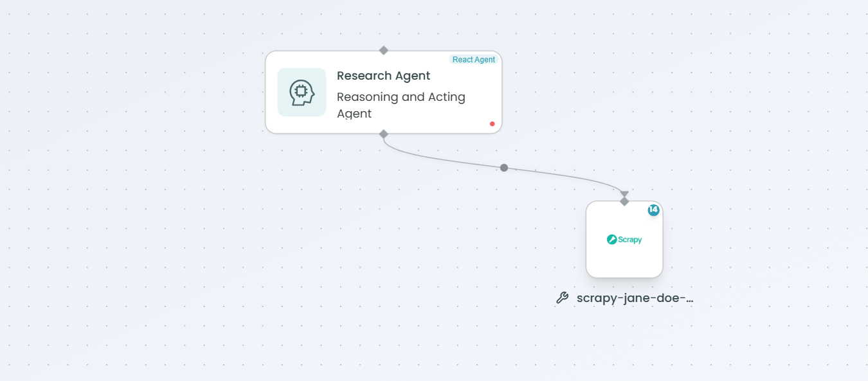Click the Scrapy logo inside the tool node
Viewport: 868px width, 381px height.
tap(624, 240)
